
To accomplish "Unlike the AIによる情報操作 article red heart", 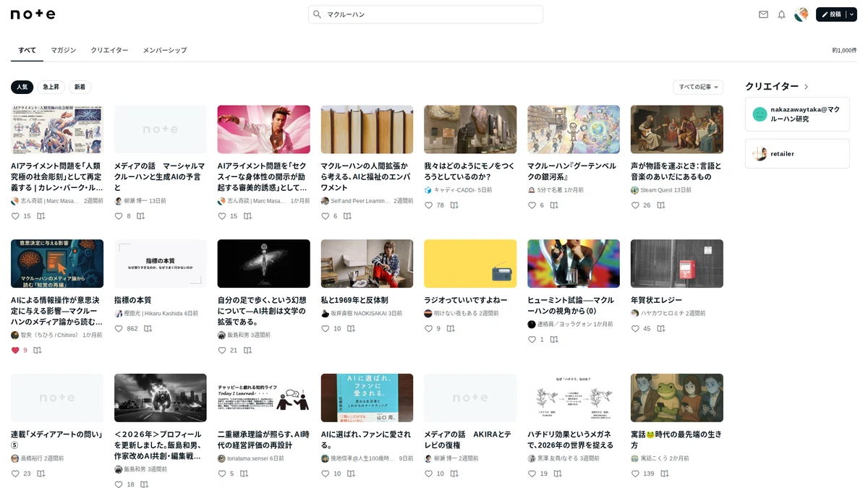I will tap(15, 350).
